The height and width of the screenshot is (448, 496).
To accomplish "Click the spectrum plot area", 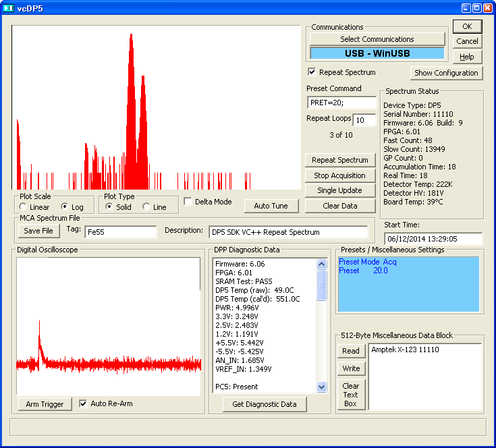I will tap(157, 107).
